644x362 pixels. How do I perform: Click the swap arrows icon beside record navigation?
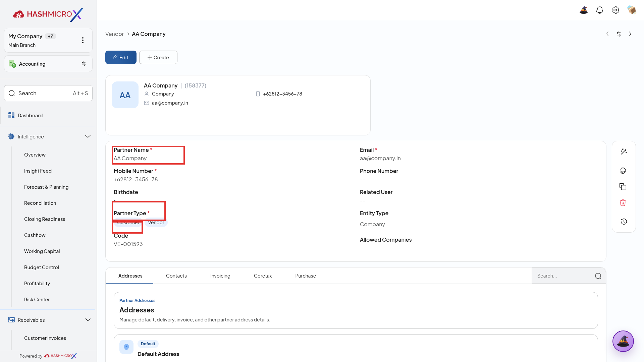tap(619, 34)
